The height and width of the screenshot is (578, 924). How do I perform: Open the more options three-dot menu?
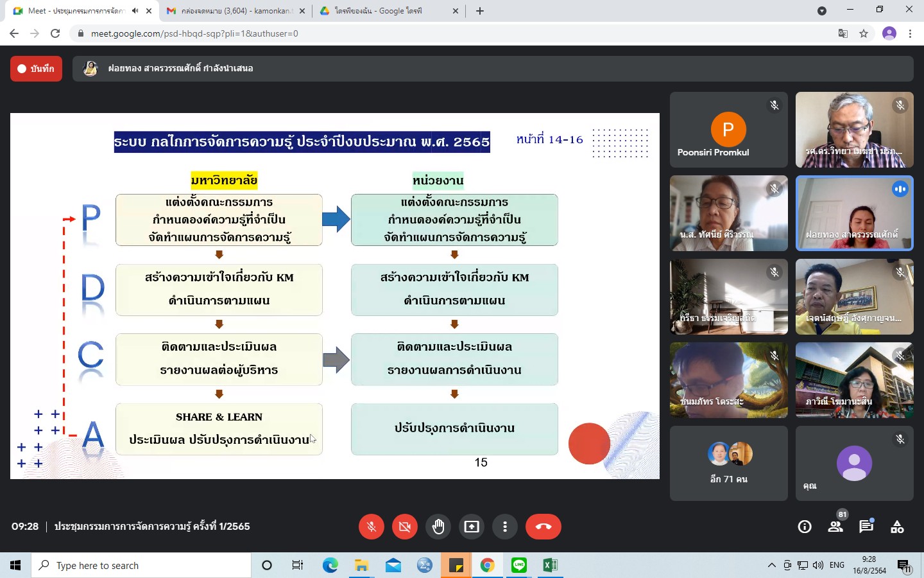click(x=505, y=527)
